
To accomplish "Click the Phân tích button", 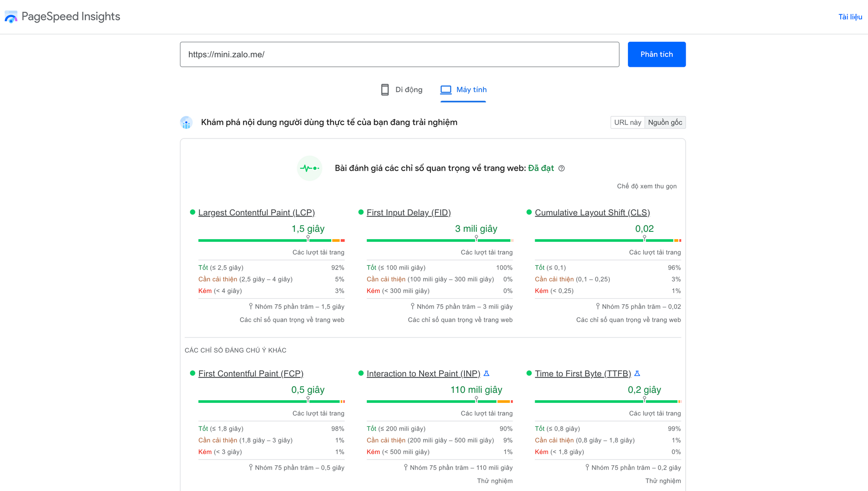I will click(x=657, y=54).
